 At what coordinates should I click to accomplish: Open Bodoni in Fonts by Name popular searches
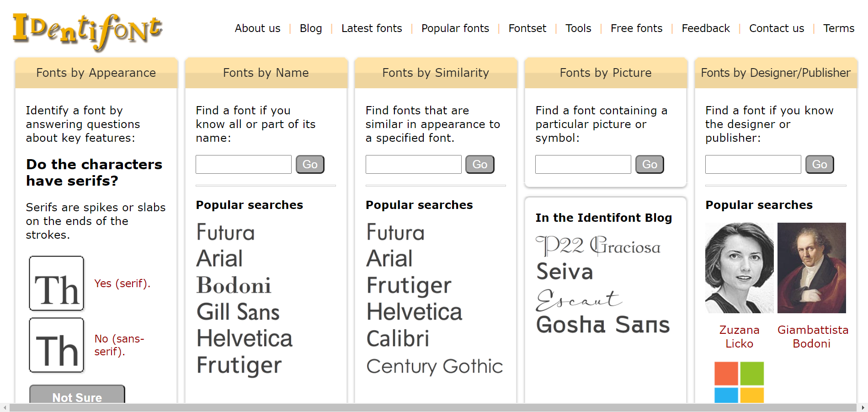(234, 285)
